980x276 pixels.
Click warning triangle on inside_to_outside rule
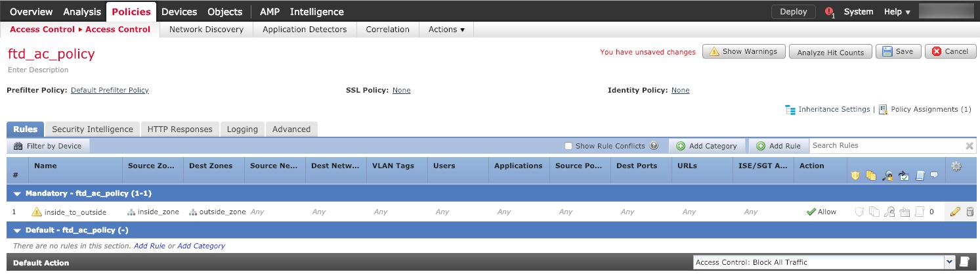click(37, 212)
